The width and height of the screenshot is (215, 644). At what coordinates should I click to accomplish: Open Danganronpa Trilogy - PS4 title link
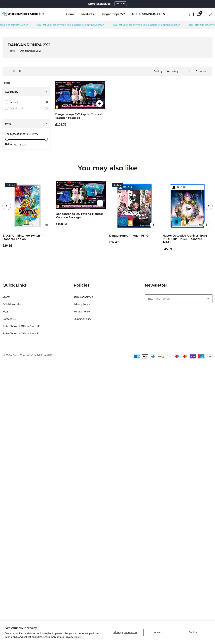(x=129, y=236)
